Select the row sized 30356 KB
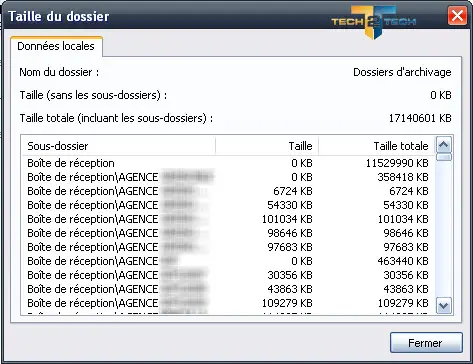Viewport: 473px width, 364px height. tap(228, 275)
